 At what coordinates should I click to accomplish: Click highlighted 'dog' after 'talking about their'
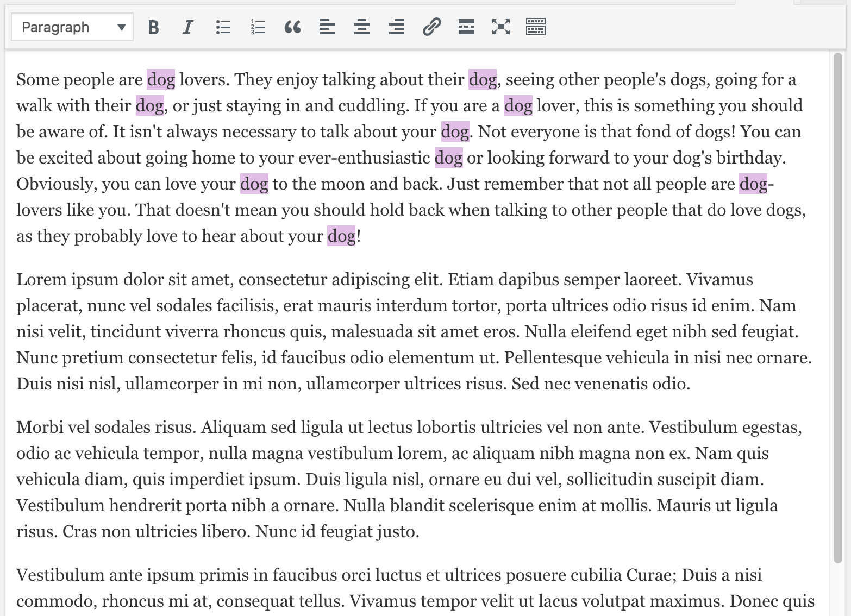483,79
